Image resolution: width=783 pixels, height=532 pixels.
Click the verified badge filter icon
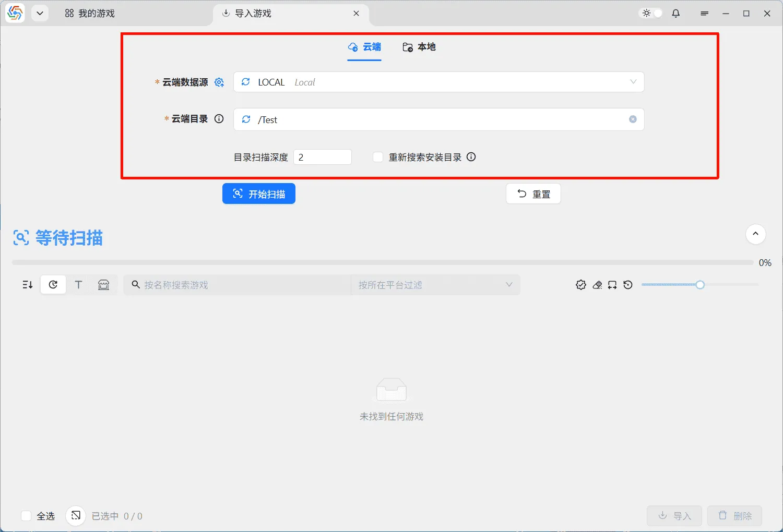tap(581, 285)
